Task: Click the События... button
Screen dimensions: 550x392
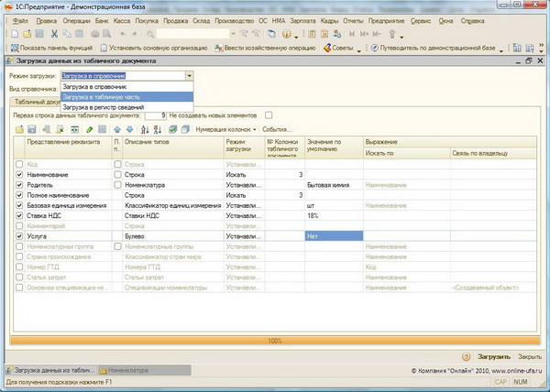Action: (277, 129)
